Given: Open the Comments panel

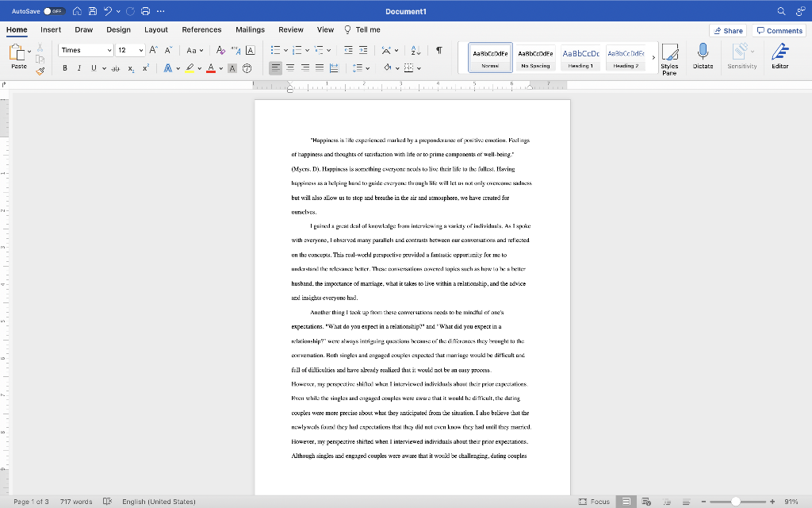Looking at the screenshot, I should pyautogui.click(x=779, y=29).
